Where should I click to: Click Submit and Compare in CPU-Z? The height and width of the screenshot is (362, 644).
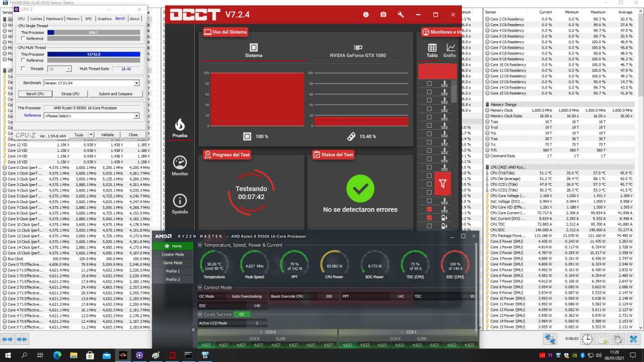point(116,94)
